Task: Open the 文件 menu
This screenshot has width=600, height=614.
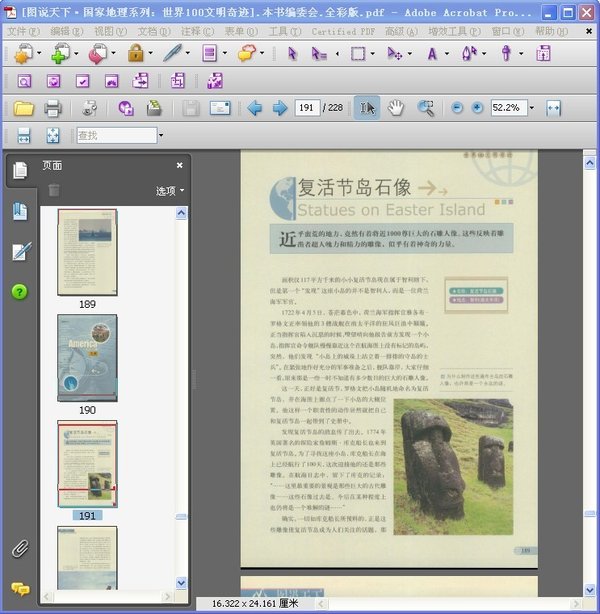Action: [x=23, y=32]
